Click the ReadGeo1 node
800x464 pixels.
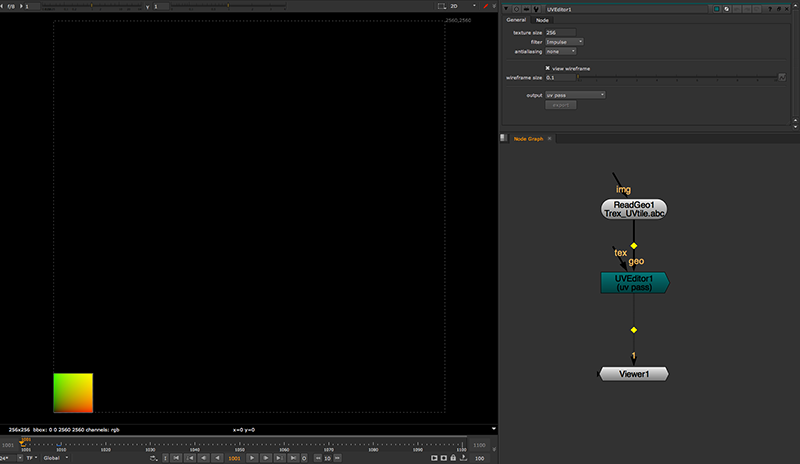coord(633,208)
